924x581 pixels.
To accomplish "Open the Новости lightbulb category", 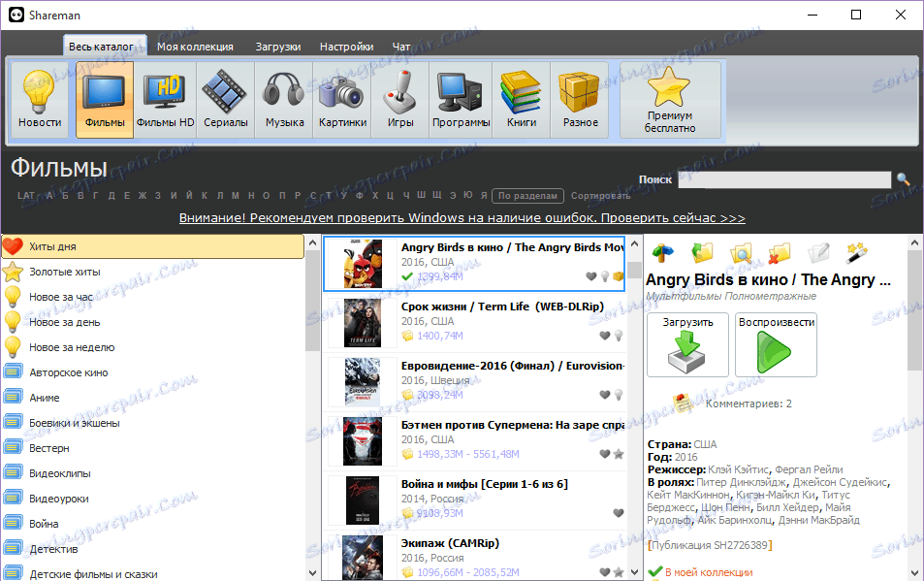I will point(40,100).
